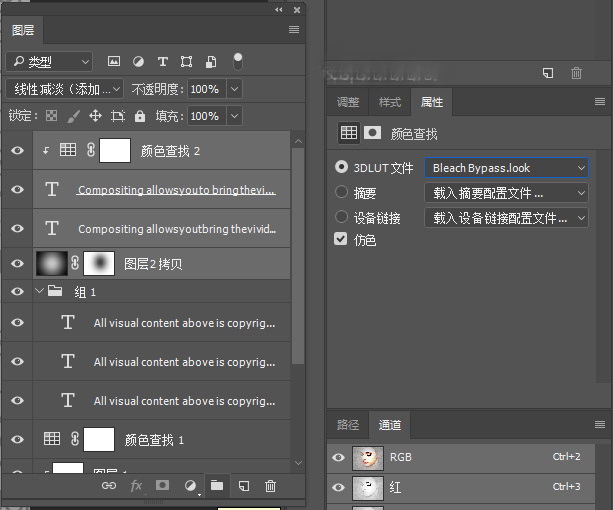
Task: Click the layer style fx icon
Action: click(136, 486)
